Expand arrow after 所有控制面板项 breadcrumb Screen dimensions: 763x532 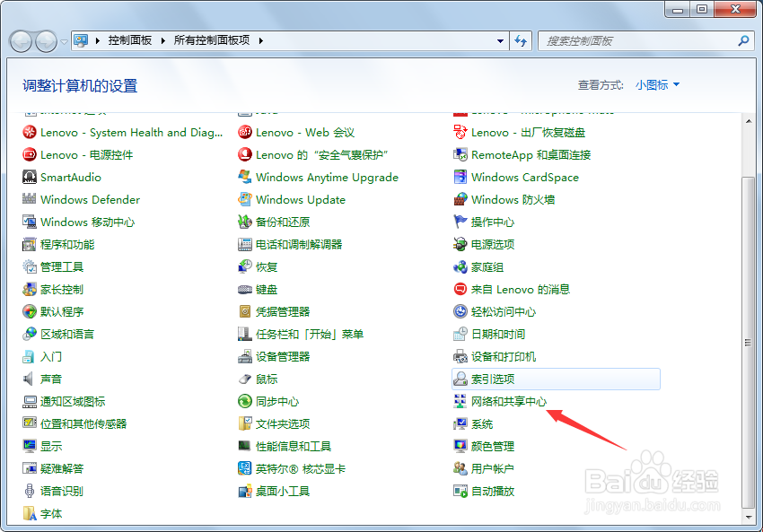coord(261,41)
